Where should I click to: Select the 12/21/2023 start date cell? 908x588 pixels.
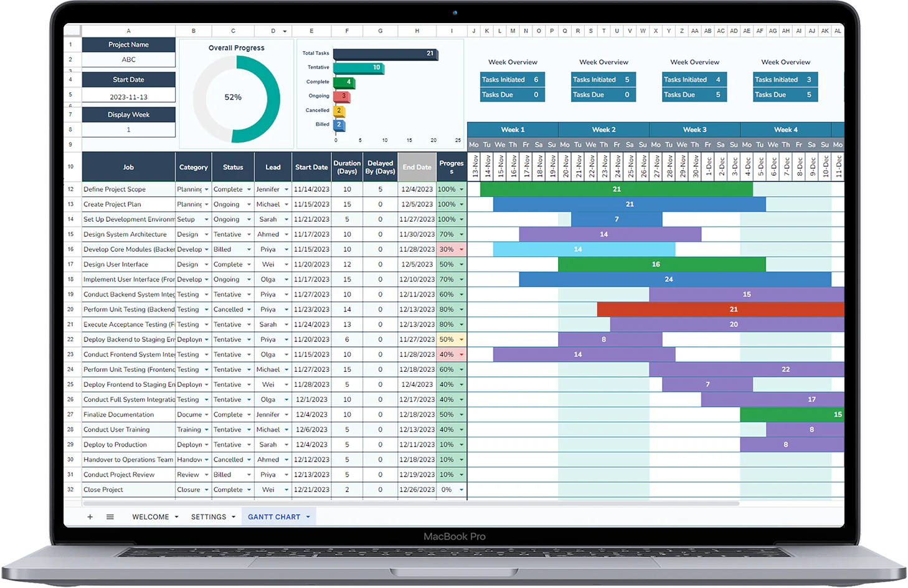[311, 490]
